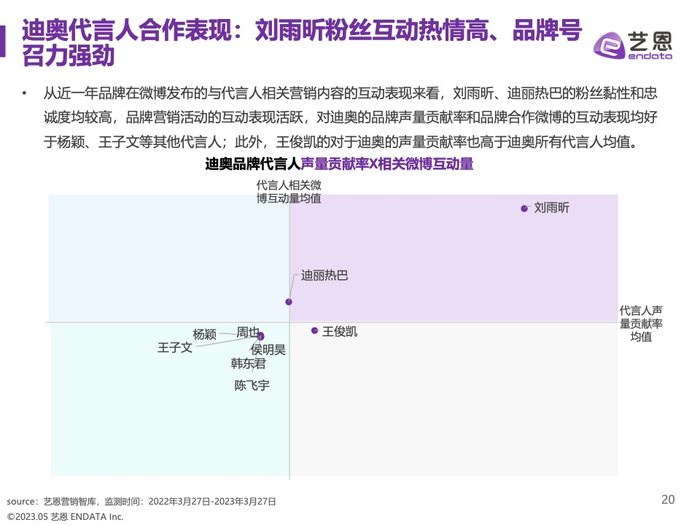700x525 pixels.
Task: Click the 韩东君 label in chart
Action: [x=248, y=363]
